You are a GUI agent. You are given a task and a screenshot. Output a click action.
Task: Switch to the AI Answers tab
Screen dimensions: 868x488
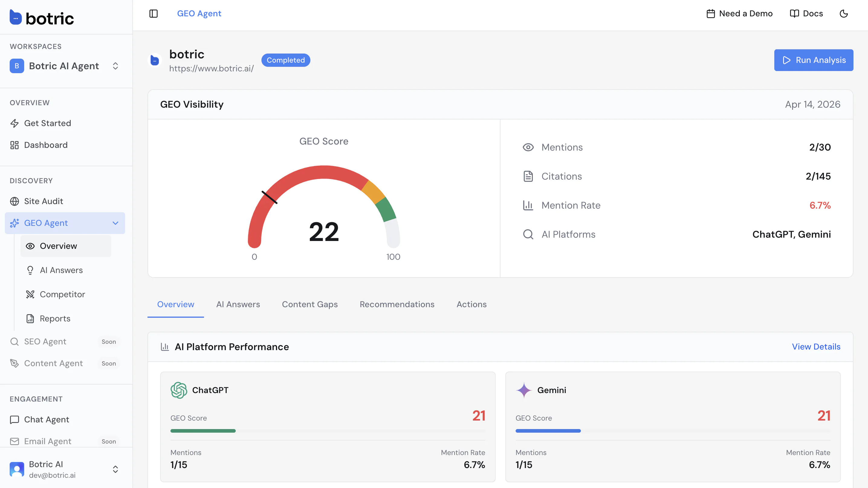pos(238,305)
